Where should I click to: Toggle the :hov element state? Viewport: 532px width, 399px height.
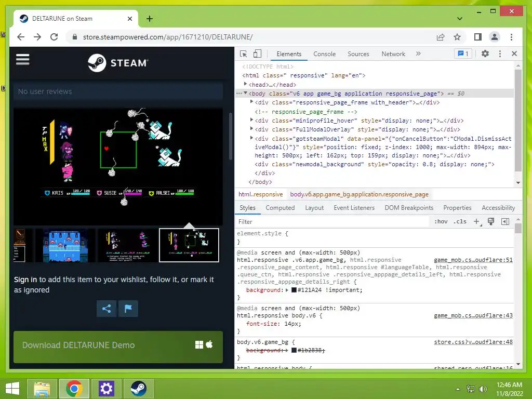tap(441, 221)
